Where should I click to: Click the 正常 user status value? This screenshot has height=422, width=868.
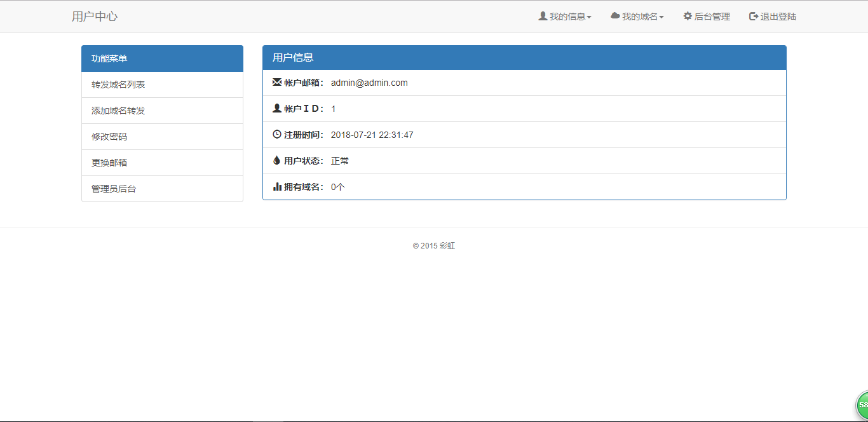pos(340,161)
